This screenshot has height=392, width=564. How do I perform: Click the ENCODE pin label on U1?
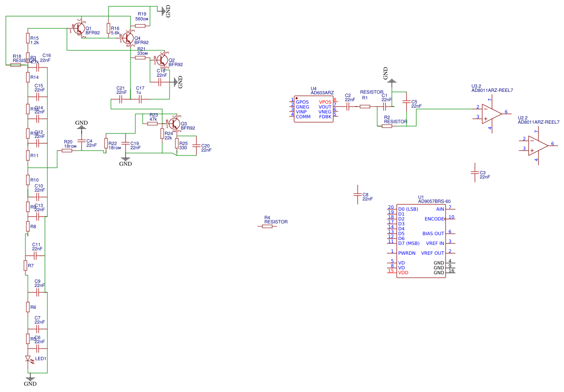pyautogui.click(x=434, y=219)
